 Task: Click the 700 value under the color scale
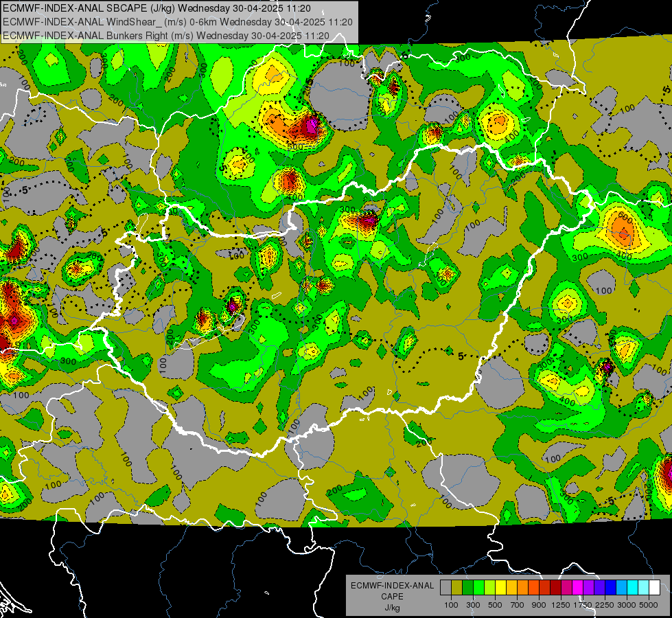[x=518, y=605]
